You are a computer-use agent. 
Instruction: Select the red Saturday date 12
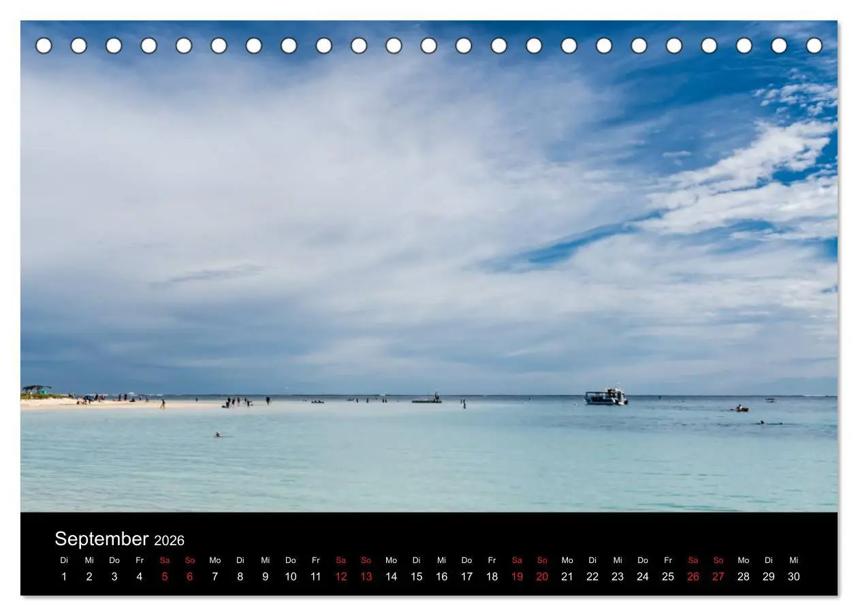341,577
